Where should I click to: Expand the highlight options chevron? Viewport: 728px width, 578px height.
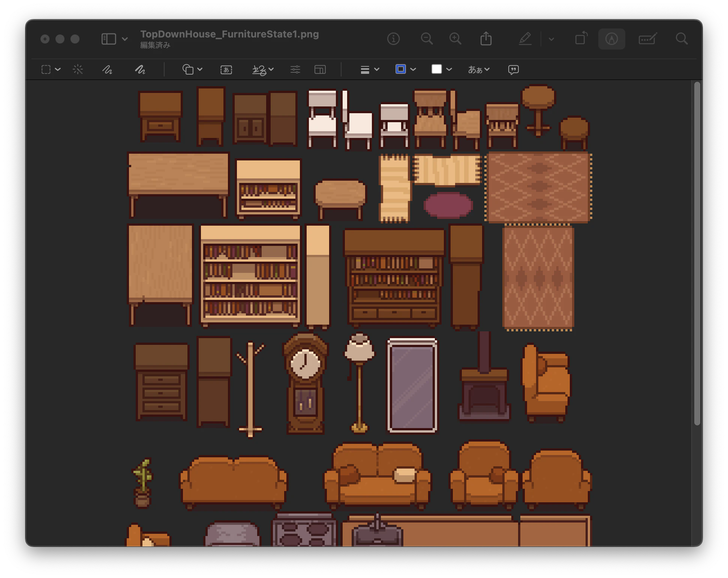pyautogui.click(x=551, y=39)
